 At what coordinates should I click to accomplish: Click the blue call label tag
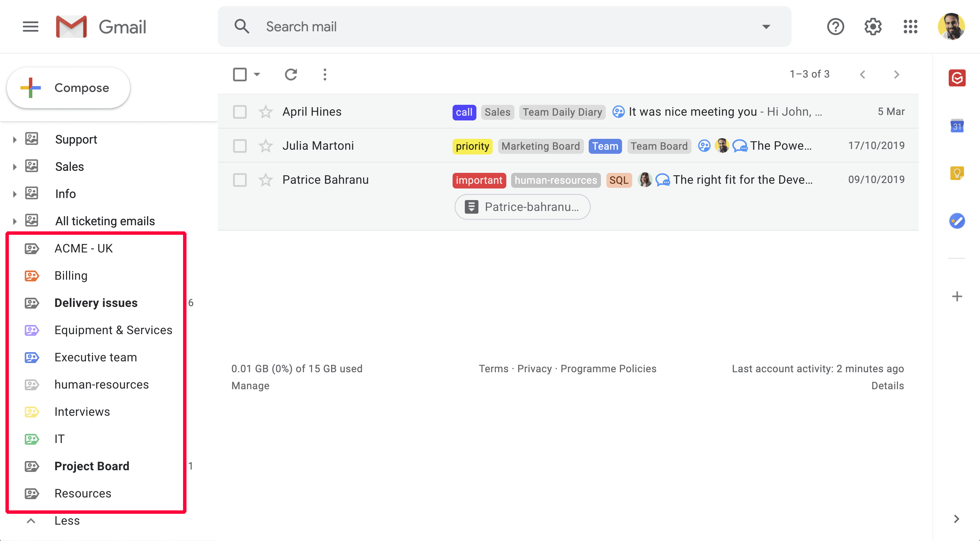464,112
